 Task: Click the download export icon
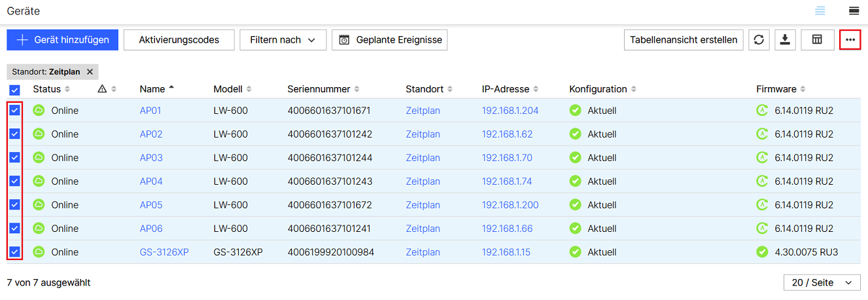click(786, 40)
